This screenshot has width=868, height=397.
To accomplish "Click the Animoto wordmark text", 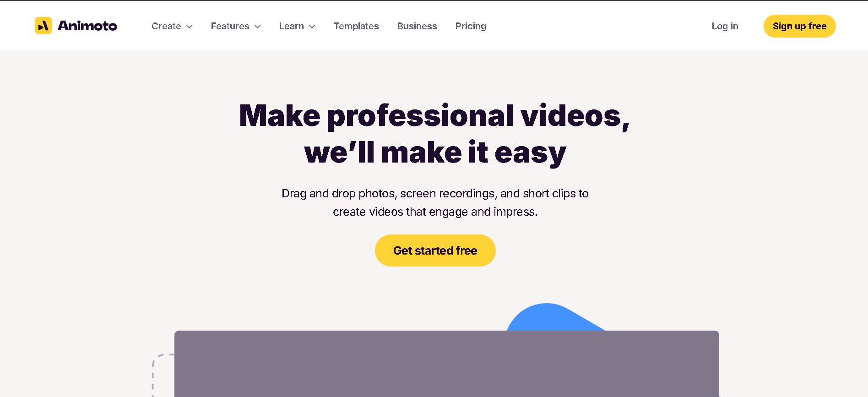I will click(x=87, y=26).
